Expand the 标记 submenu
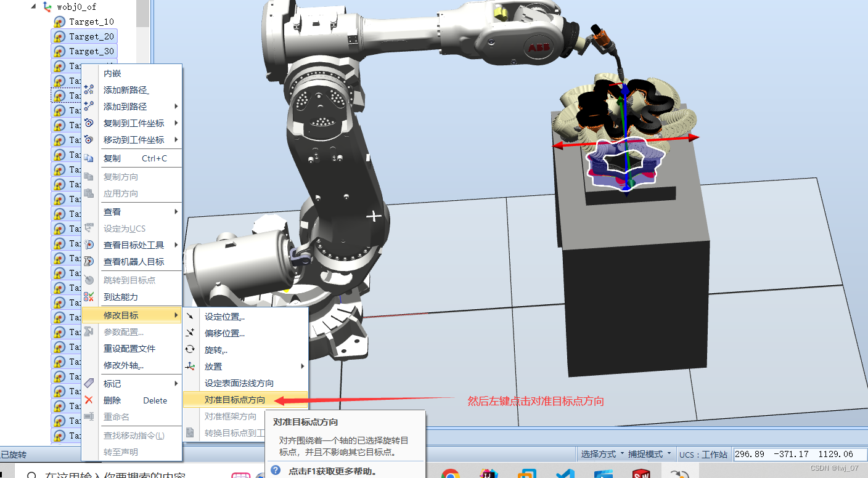Screen dimensions: 868x478 coord(176,384)
